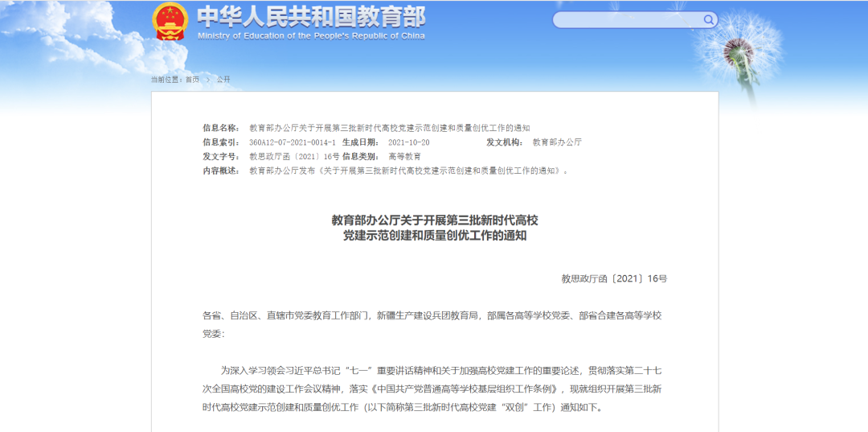Click the 信息类别 value 高等教育

coord(404,156)
